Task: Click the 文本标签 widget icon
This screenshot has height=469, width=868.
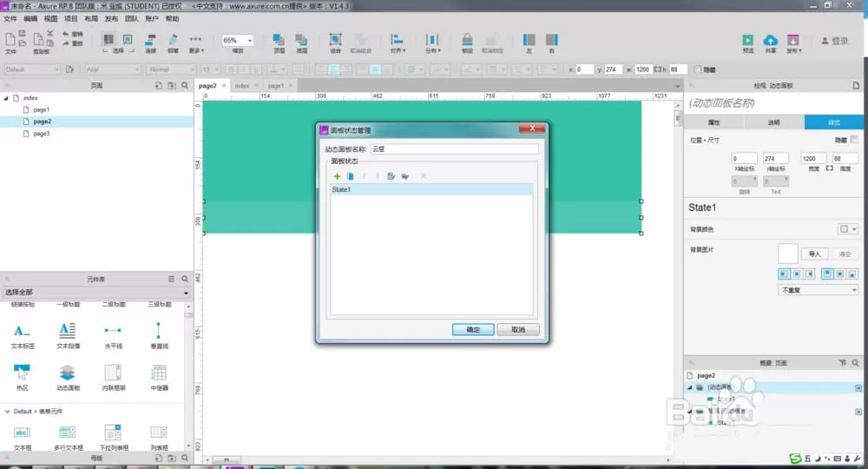Action: 23,331
